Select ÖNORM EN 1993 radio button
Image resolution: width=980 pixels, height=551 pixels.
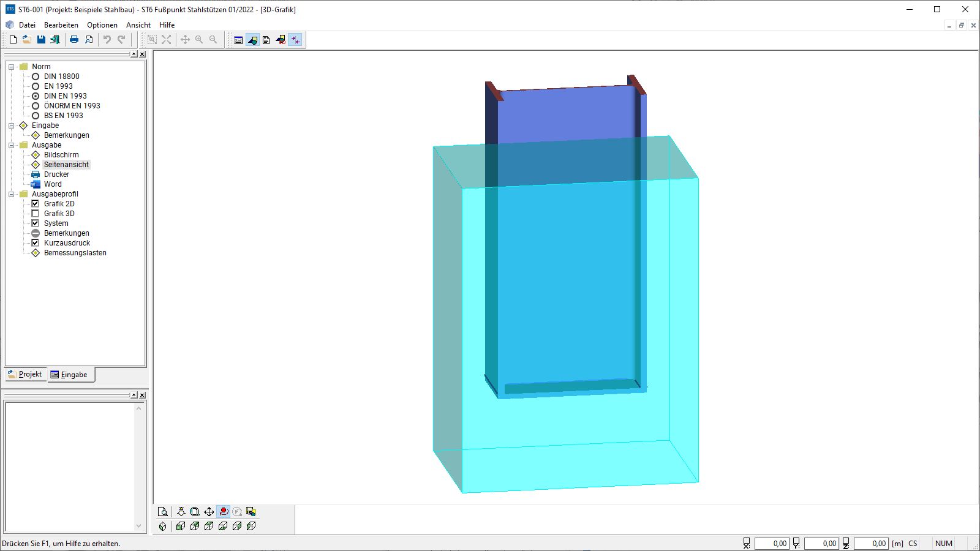coord(36,106)
